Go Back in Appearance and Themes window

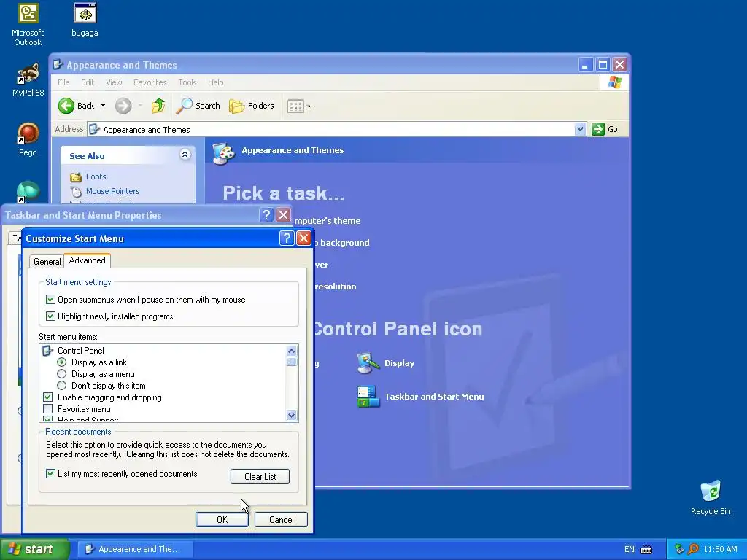pyautogui.click(x=76, y=106)
